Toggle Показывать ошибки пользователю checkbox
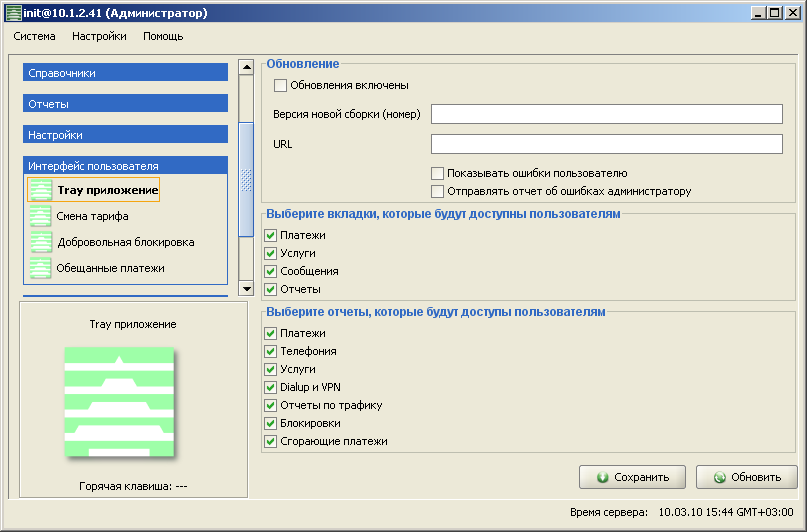The height and width of the screenshot is (532, 807). click(437, 173)
